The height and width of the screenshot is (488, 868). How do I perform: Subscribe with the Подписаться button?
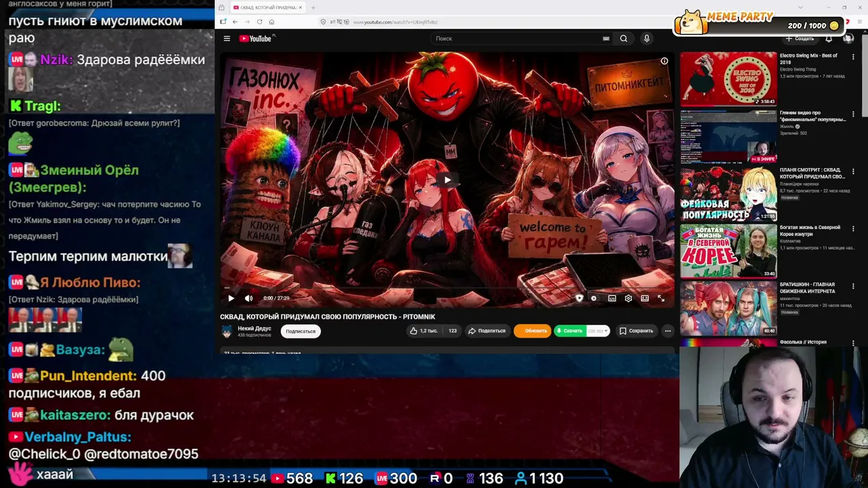[300, 331]
